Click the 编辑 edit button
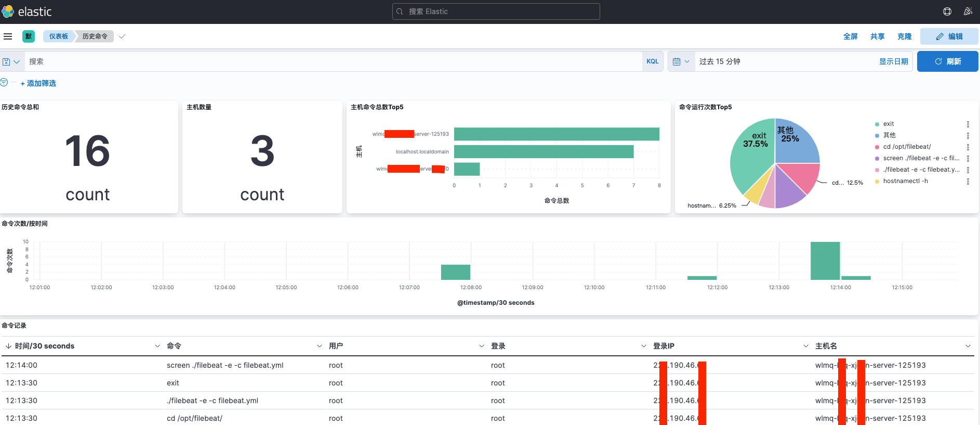 [949, 36]
